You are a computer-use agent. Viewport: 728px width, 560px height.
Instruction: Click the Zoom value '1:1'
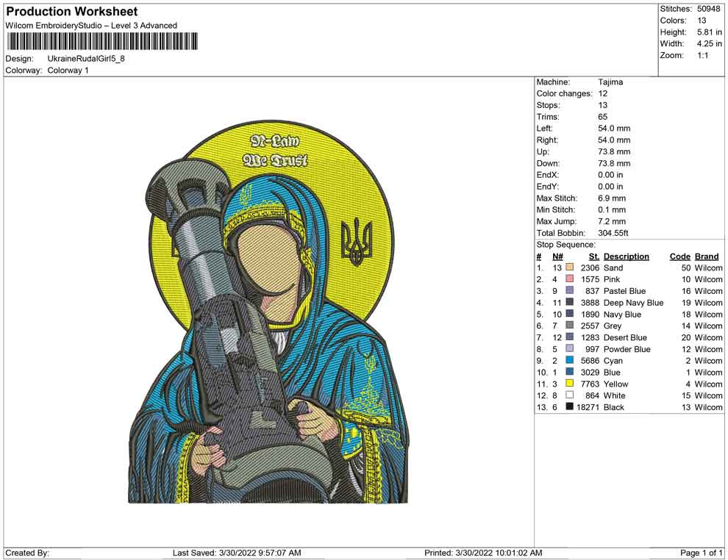(702, 55)
